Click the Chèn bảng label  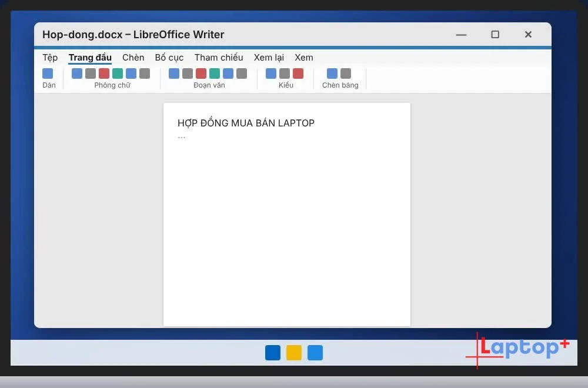click(x=340, y=85)
